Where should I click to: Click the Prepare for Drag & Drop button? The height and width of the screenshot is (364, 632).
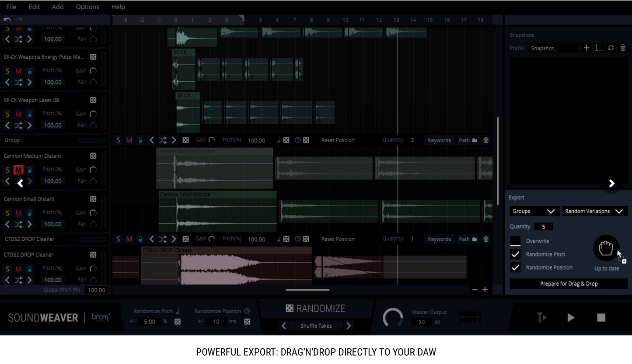coord(568,283)
